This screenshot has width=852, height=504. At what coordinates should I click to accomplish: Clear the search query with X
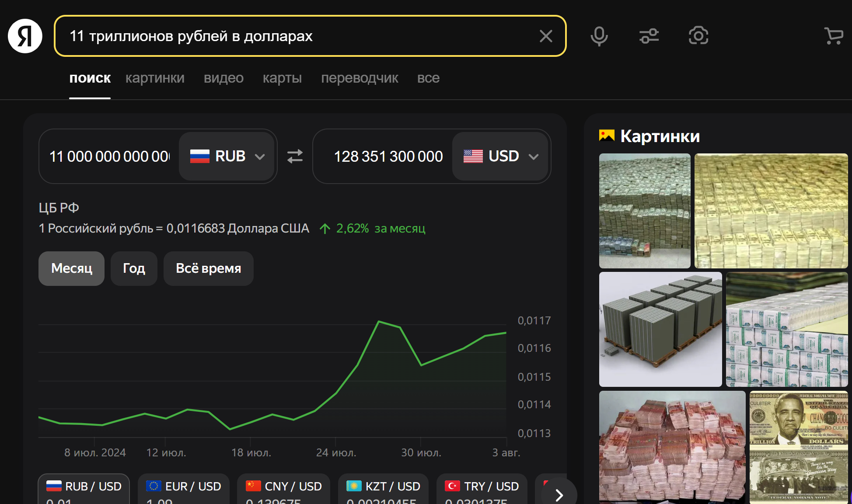tap(545, 36)
